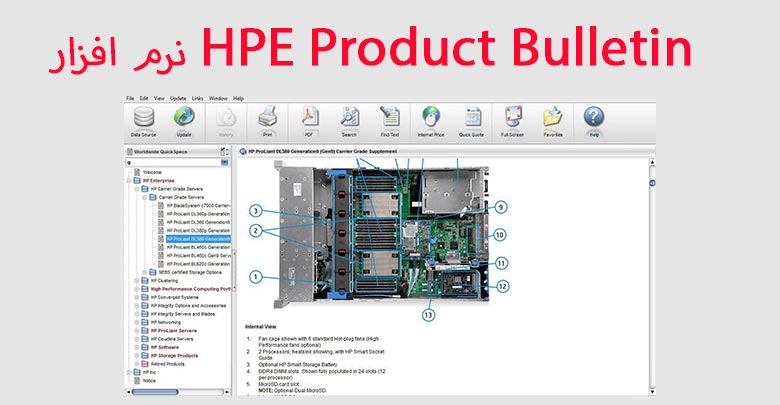Click the Update globe icon
Screen dimensions: 780x405
[x=184, y=118]
